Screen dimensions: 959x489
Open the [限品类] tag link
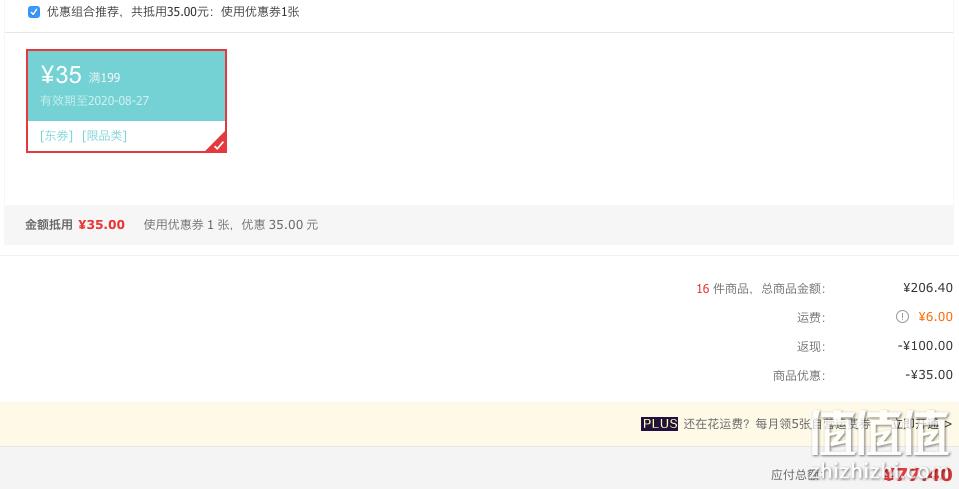tap(105, 136)
